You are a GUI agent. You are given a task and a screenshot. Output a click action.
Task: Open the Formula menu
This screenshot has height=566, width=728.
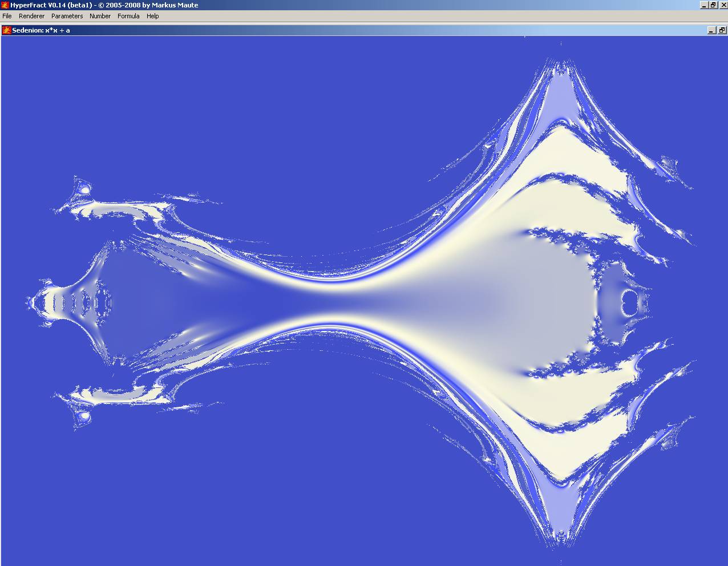pyautogui.click(x=128, y=16)
